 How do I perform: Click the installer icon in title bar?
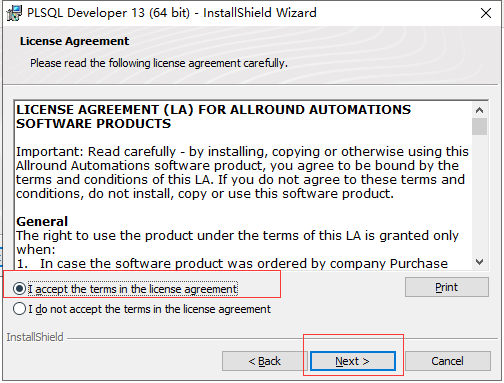tap(14, 13)
